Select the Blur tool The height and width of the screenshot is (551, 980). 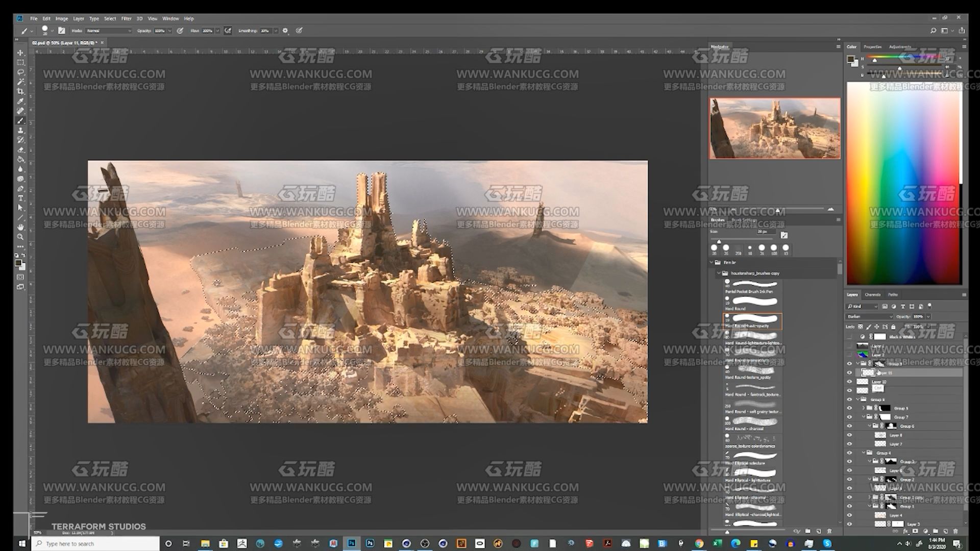20,169
